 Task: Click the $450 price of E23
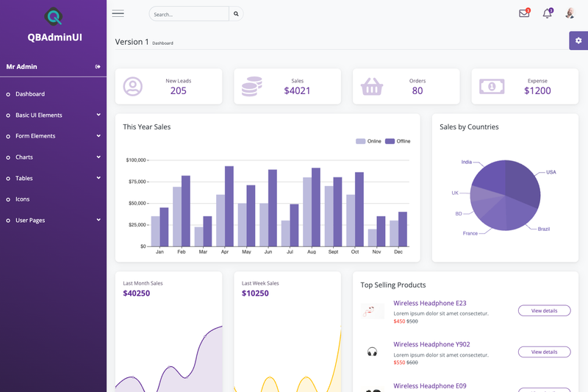399,321
